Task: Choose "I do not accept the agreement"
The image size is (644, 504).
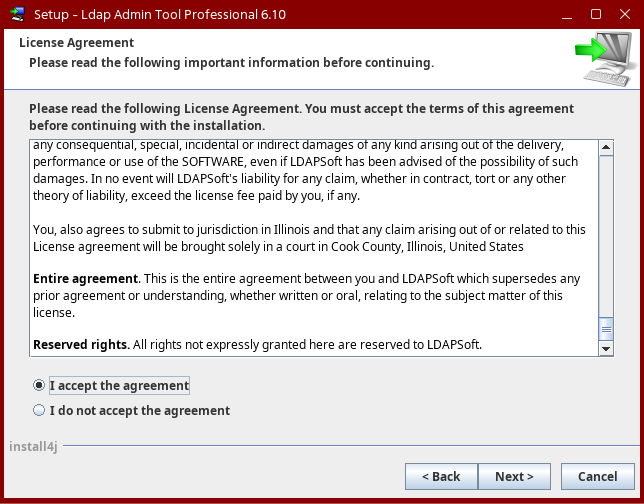Action: click(x=40, y=410)
